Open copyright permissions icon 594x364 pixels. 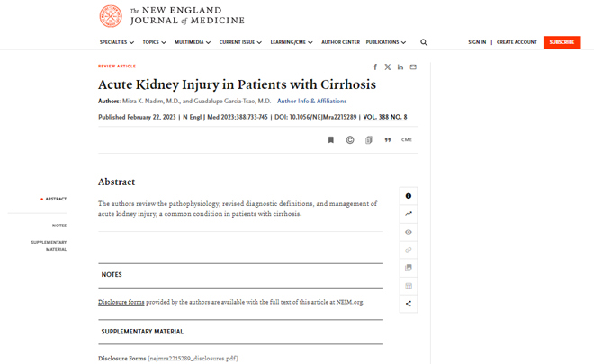point(350,140)
